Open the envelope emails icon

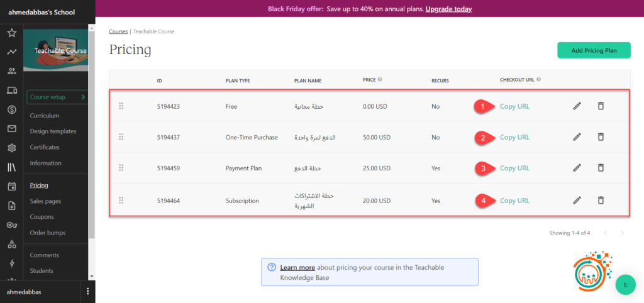tap(11, 129)
